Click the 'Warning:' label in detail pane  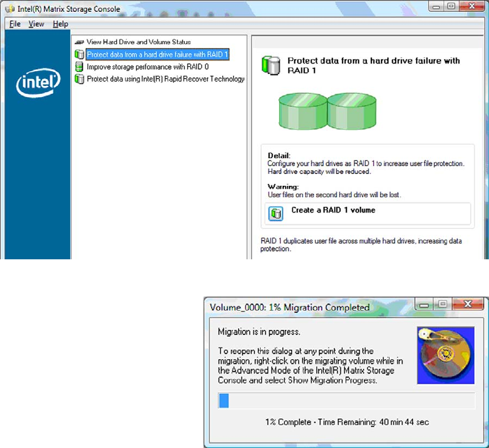[x=283, y=186]
